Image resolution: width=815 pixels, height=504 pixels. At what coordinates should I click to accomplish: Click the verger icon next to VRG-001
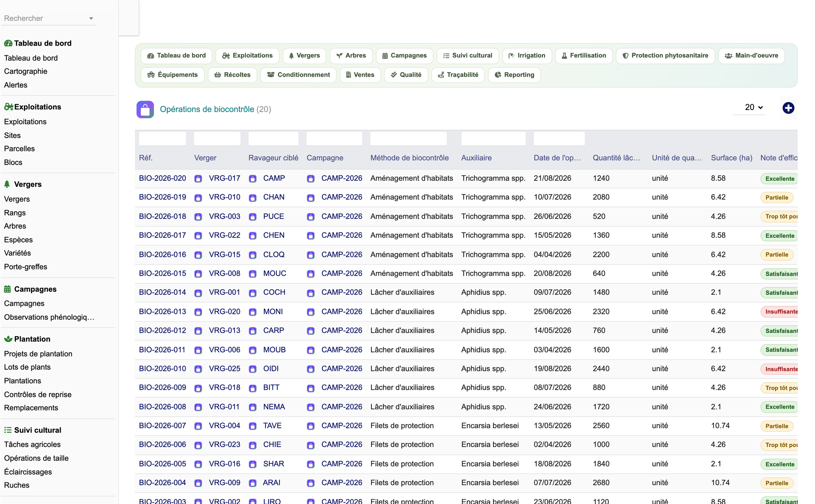[x=198, y=293]
